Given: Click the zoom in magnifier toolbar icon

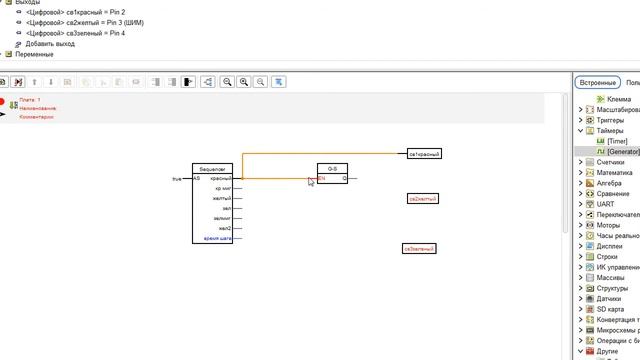Looking at the screenshot, I should [244, 82].
